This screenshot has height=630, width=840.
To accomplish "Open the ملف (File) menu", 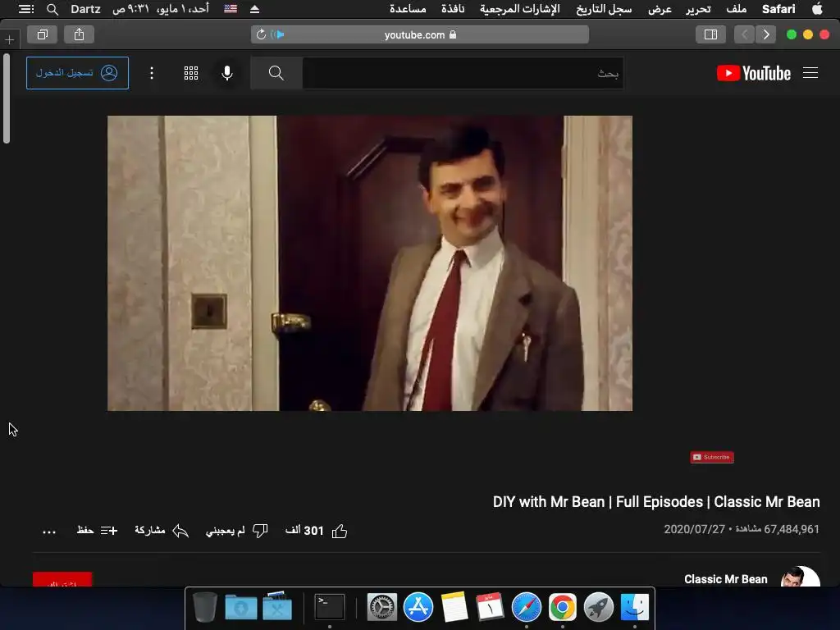I will [736, 8].
